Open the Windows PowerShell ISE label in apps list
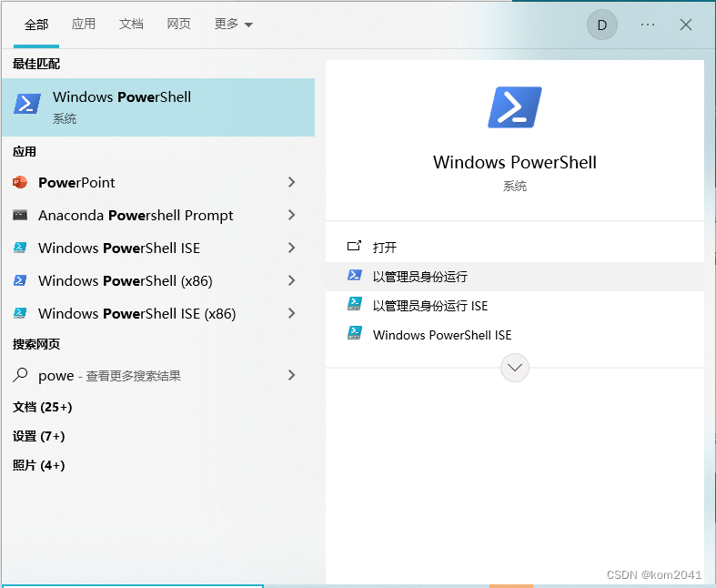 119,248
